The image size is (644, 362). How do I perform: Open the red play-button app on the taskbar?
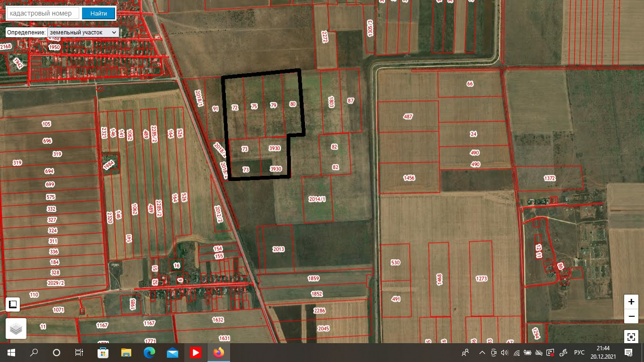pyautogui.click(x=195, y=353)
